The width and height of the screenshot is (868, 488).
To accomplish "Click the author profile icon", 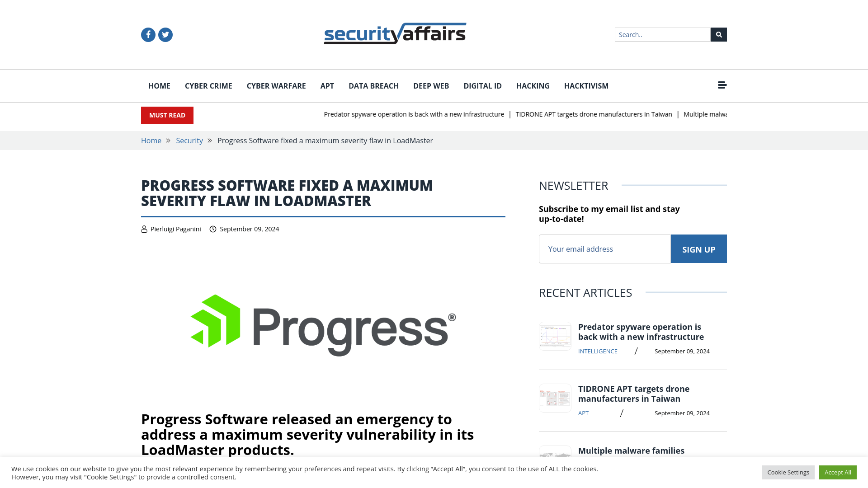I will tap(144, 229).
